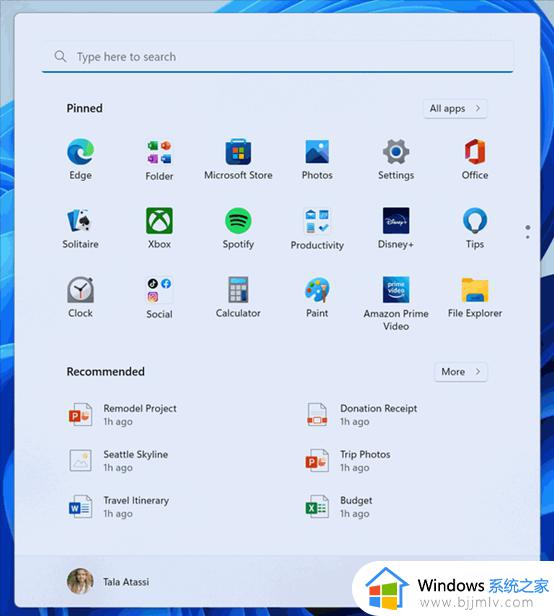Launch the Xbox app
This screenshot has height=616, width=554.
(159, 228)
